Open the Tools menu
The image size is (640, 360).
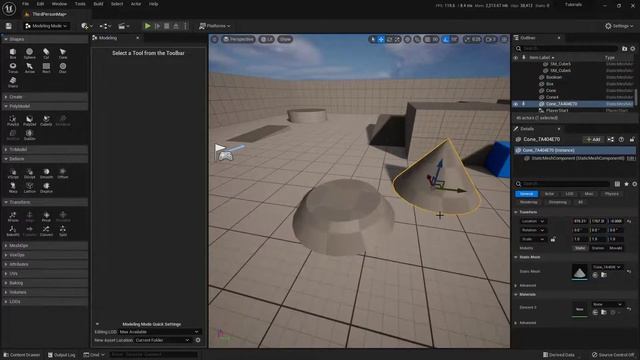tap(80, 4)
